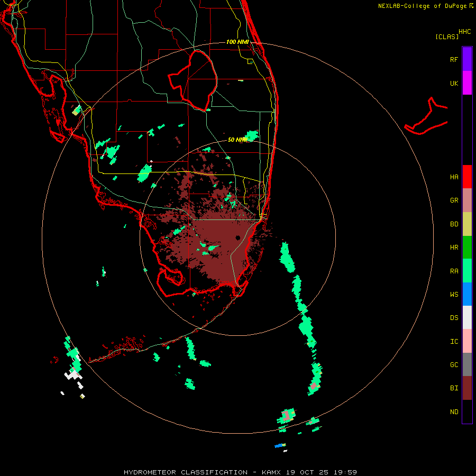Click the HA legend label
Screen dimensions: 476x476
coord(454,177)
